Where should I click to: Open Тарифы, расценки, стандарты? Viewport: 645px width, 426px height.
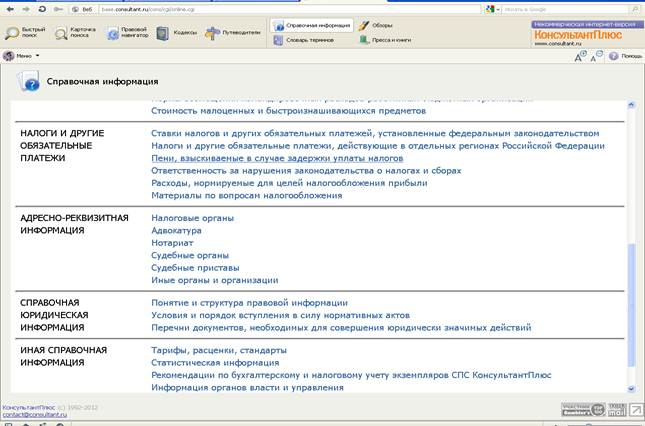219,350
